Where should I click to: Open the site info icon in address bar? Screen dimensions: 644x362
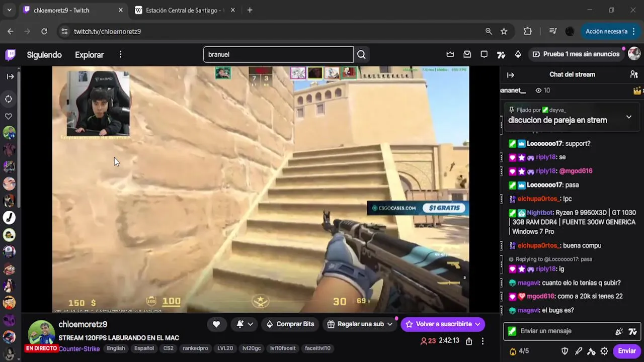[64, 31]
